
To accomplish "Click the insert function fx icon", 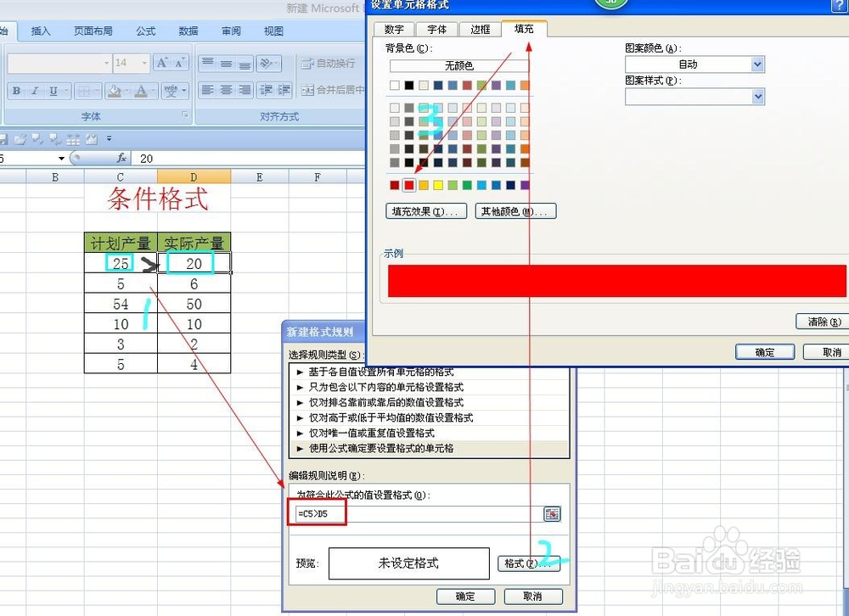I will point(121,158).
